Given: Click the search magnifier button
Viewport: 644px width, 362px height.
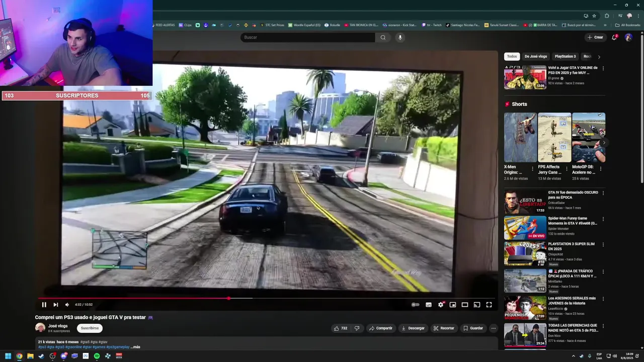Looking at the screenshot, I should tap(383, 37).
